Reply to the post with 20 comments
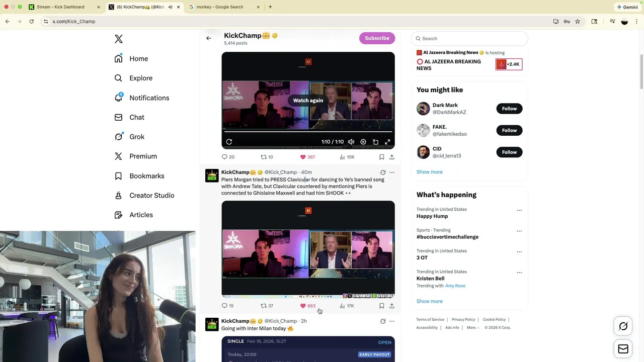This screenshot has height=362, width=644. point(228,157)
